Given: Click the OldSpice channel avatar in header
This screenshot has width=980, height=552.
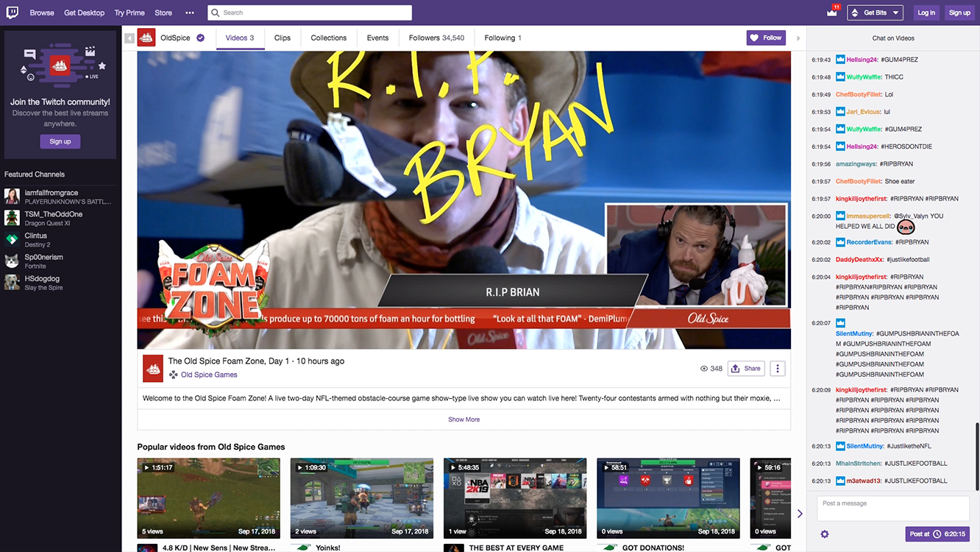Looking at the screenshot, I should coord(146,38).
